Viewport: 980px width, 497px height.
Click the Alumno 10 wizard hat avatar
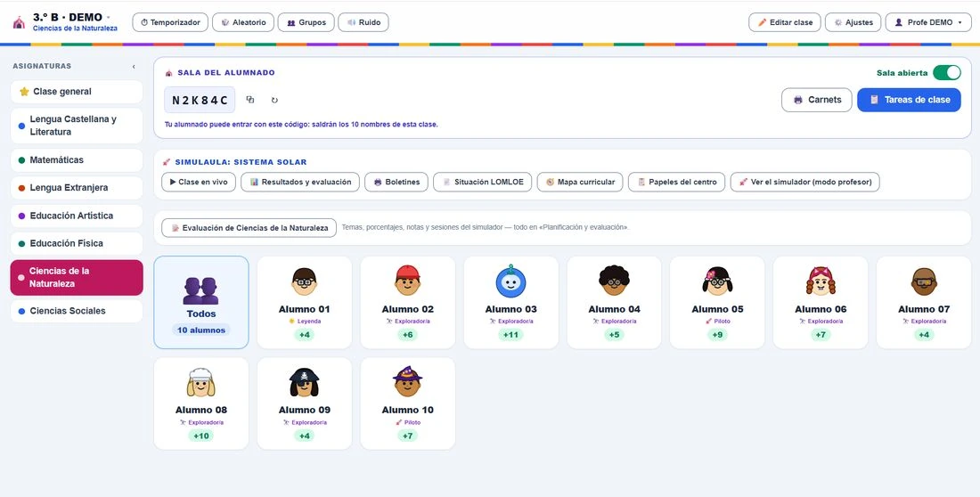pos(407,381)
